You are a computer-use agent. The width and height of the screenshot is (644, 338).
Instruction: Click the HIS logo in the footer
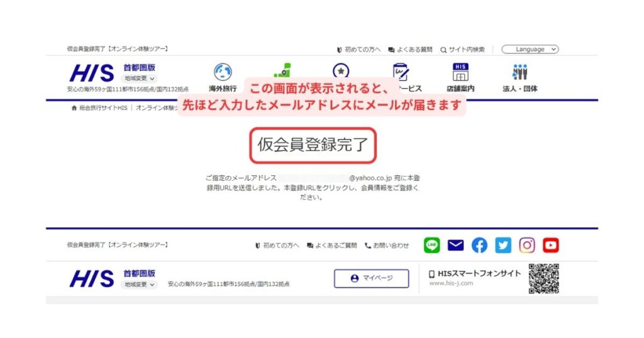tap(92, 278)
